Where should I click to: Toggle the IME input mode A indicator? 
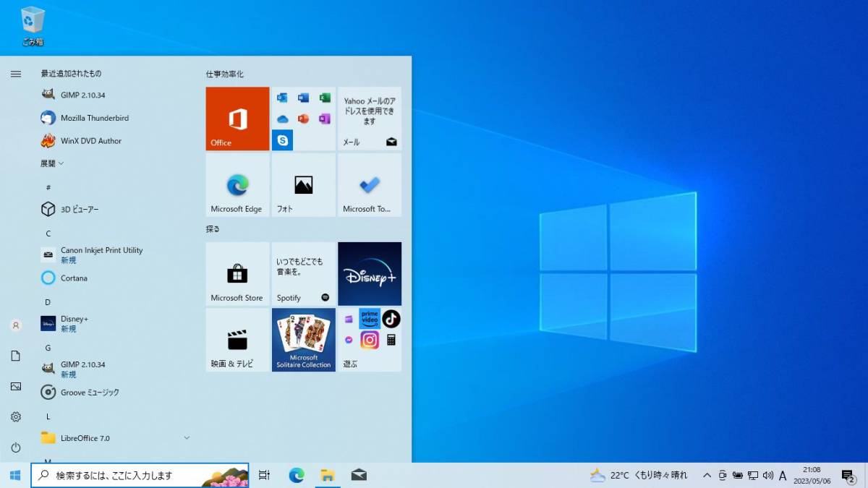pos(783,475)
